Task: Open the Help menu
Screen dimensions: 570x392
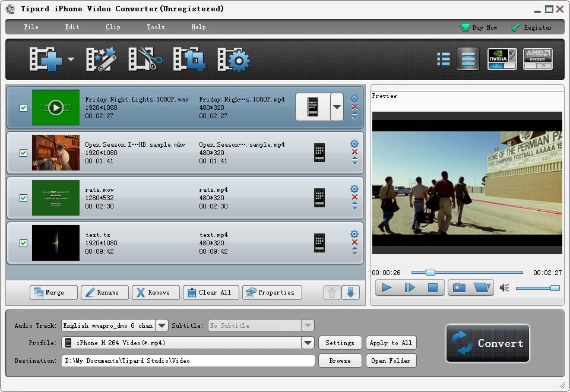Action: (x=198, y=27)
